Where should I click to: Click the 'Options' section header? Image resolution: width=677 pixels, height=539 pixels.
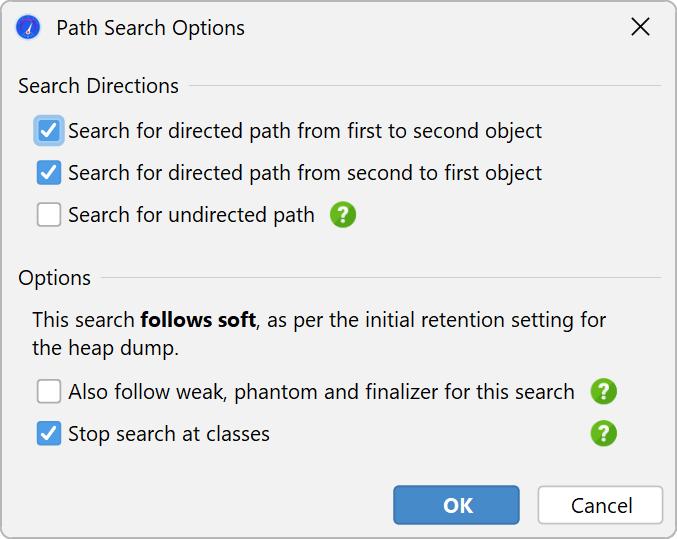[x=54, y=278]
